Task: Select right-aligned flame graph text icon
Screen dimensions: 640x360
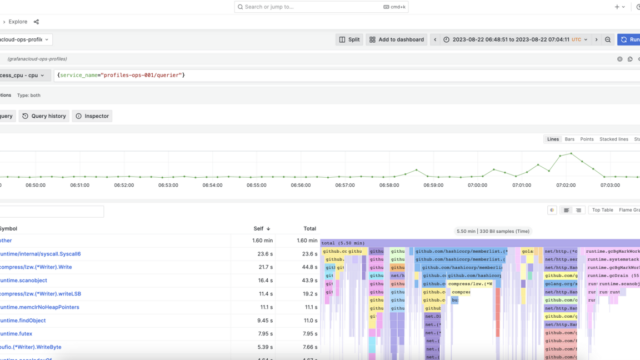Action: point(578,210)
